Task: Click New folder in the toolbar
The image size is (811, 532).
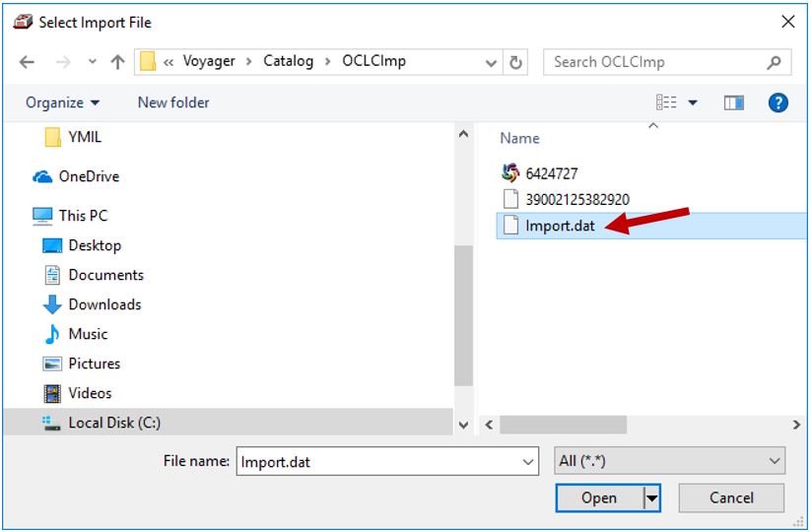Action: 173,102
